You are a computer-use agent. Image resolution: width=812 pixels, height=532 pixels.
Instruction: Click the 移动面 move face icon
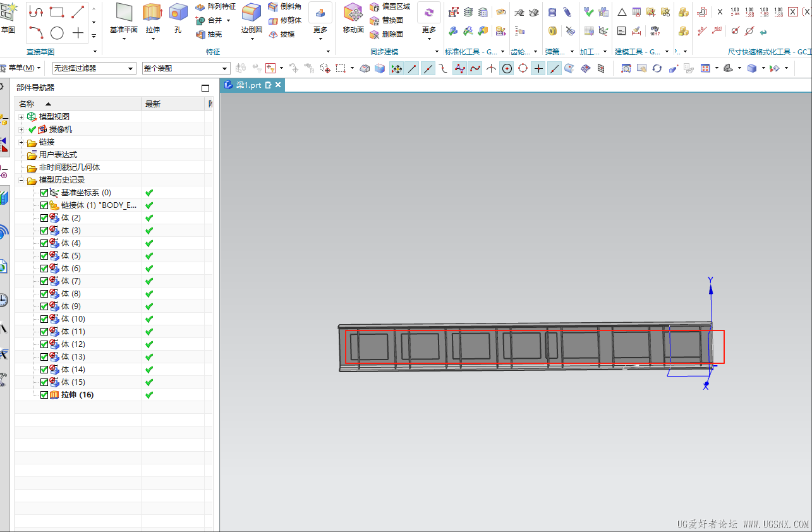coord(353,13)
